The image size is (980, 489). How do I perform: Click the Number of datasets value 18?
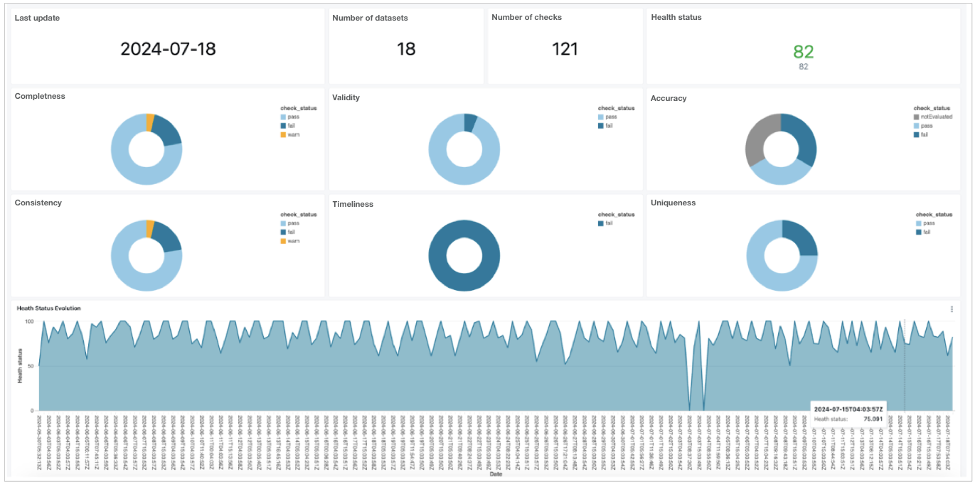click(x=405, y=49)
